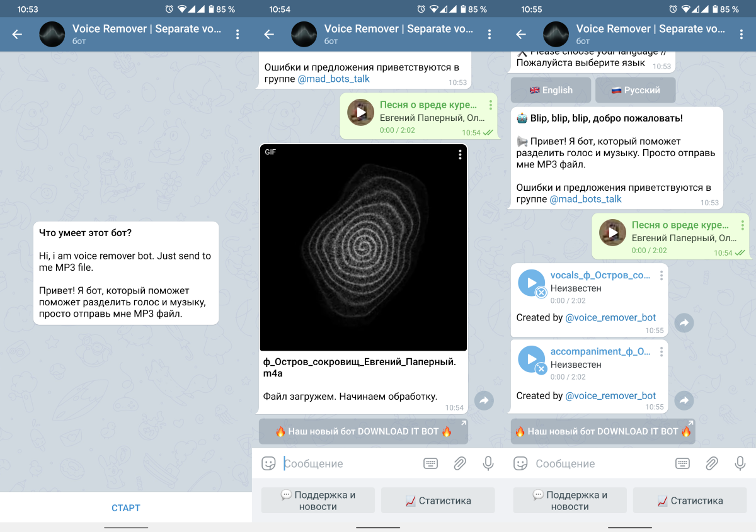This screenshot has height=532, width=756.
Task: Tap Поддержка и новости on 10:55 screen
Action: coord(570,501)
